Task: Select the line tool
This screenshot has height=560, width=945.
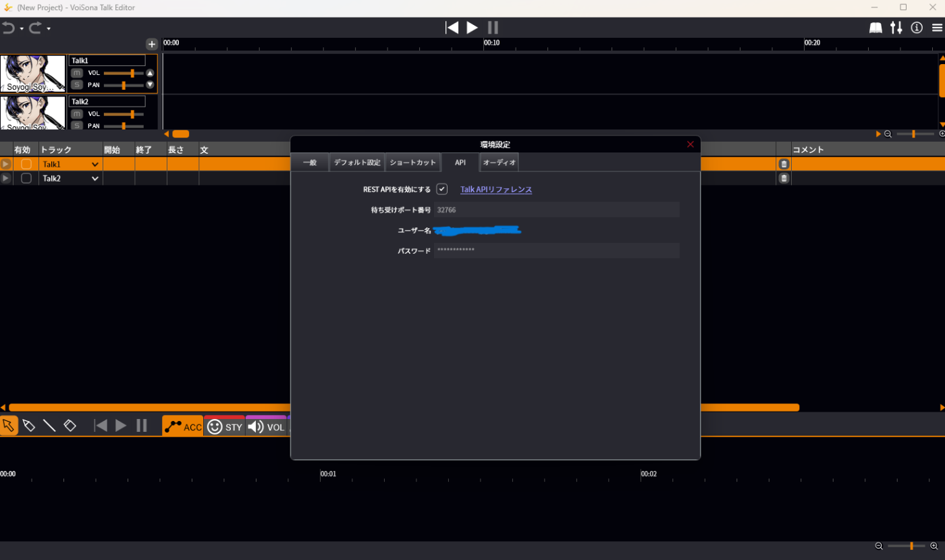Action: click(49, 425)
